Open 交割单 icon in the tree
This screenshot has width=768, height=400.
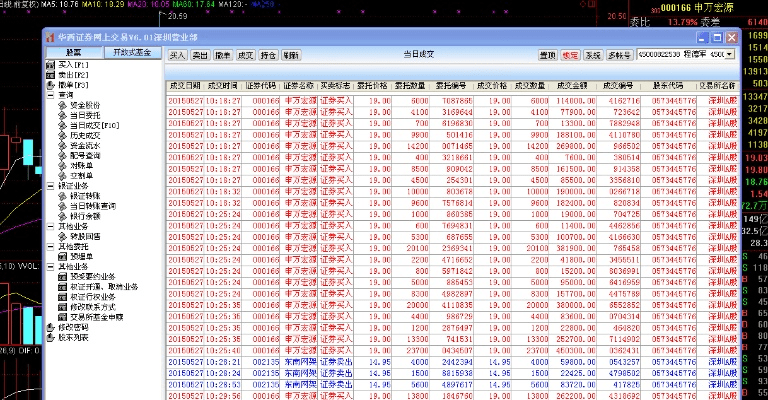pos(62,175)
